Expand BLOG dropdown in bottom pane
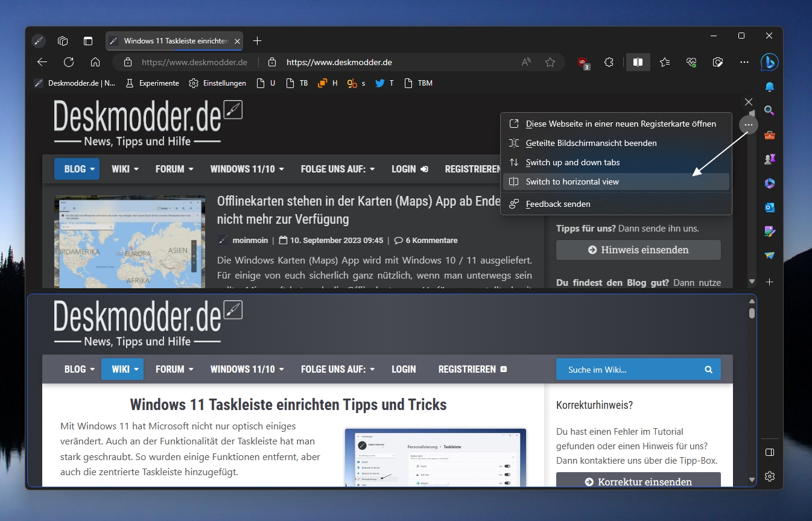The width and height of the screenshot is (812, 521). [80, 369]
